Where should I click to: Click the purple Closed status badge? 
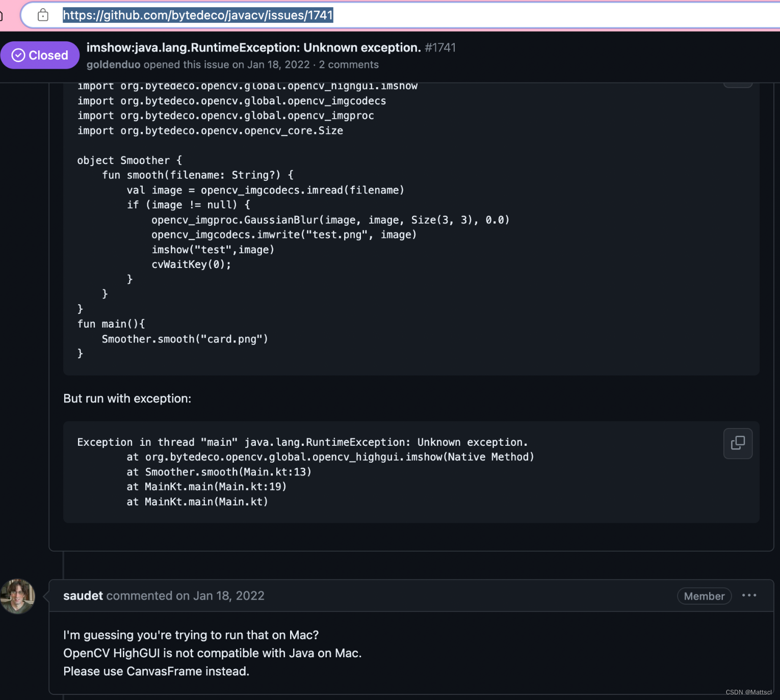pyautogui.click(x=40, y=55)
